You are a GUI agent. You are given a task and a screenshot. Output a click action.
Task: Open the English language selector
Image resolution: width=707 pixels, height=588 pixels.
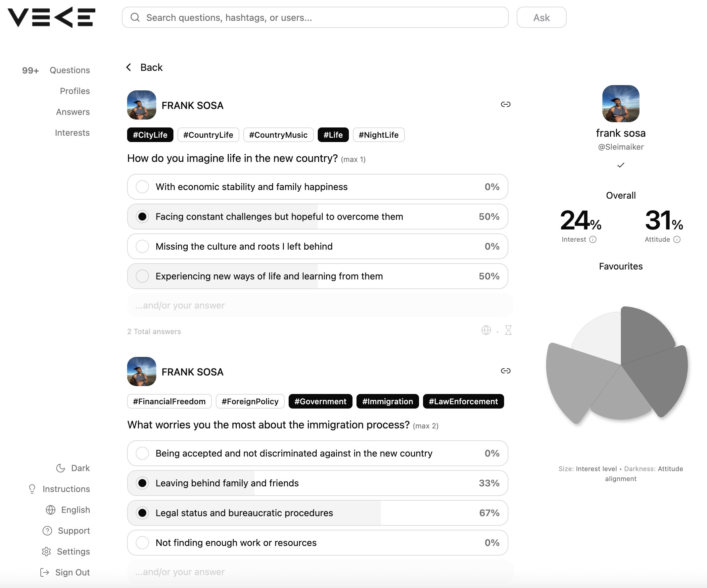68,510
